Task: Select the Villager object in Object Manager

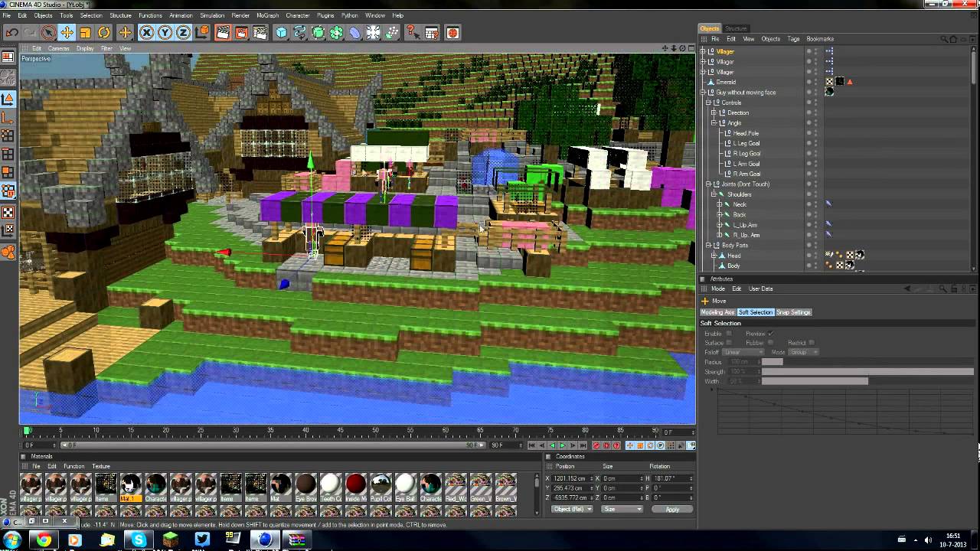Action: (x=724, y=51)
